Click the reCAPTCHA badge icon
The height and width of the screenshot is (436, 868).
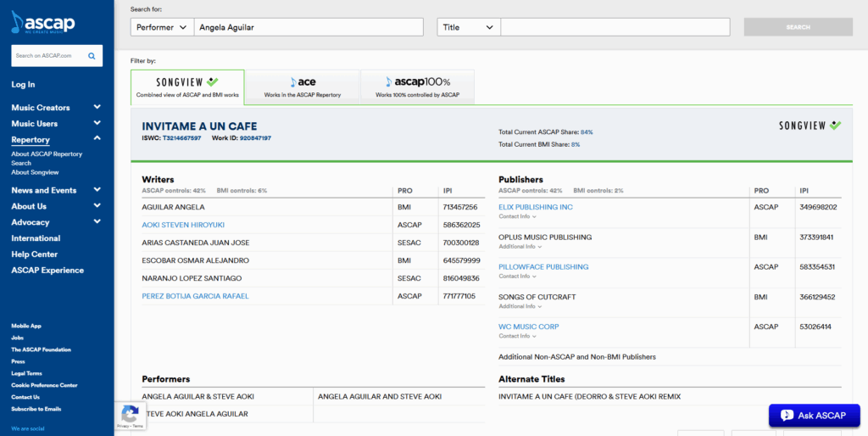click(130, 415)
